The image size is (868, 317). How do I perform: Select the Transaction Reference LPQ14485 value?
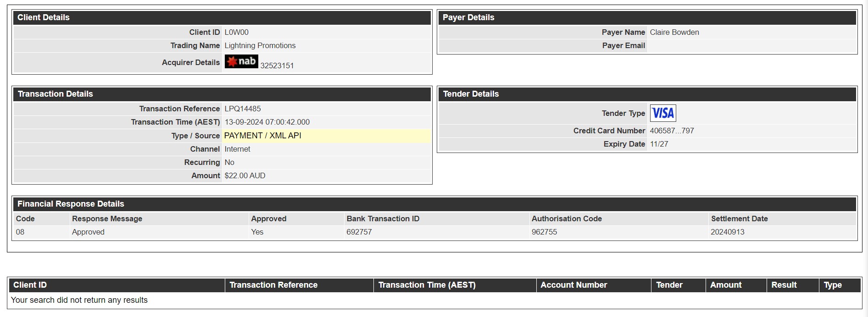(243, 109)
